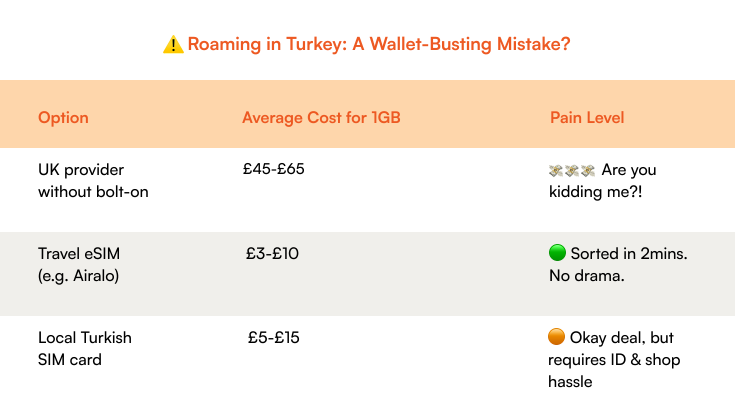This screenshot has height=413, width=735.
Task: Click the warning triangle icon in title
Action: [x=173, y=45]
